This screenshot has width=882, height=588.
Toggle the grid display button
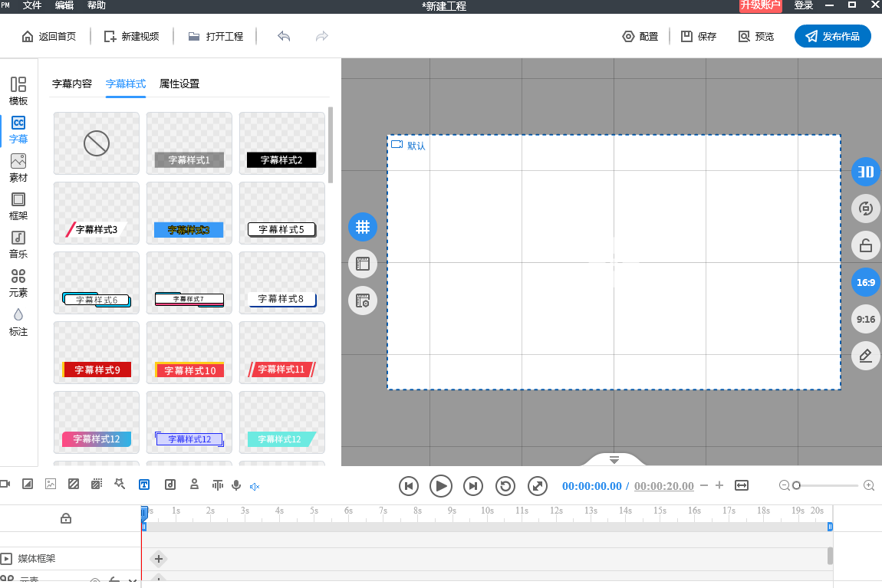coord(362,227)
